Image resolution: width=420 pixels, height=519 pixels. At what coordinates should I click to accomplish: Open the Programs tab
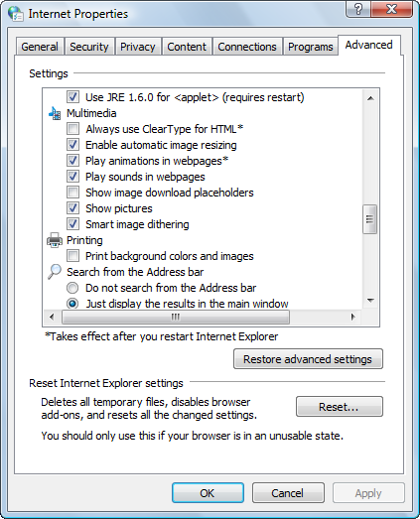pyautogui.click(x=311, y=47)
